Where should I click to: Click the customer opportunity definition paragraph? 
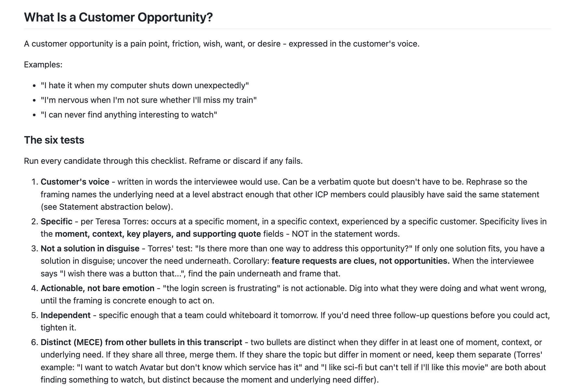click(x=221, y=44)
